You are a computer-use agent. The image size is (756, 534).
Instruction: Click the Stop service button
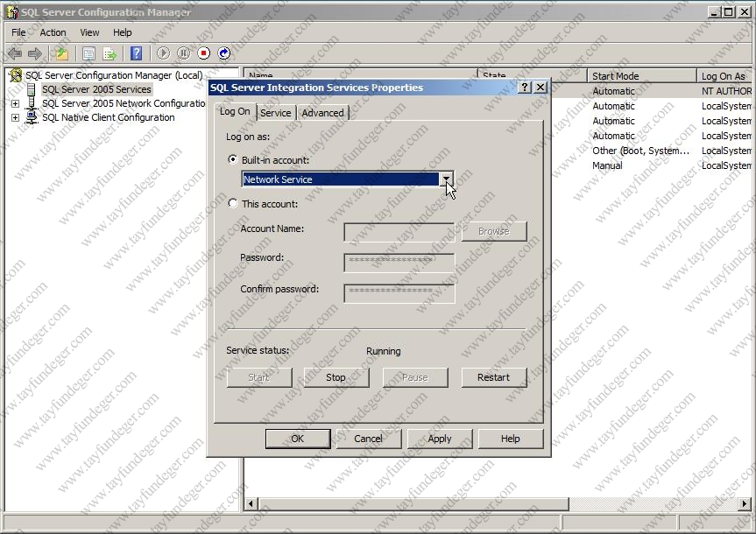[x=336, y=377]
